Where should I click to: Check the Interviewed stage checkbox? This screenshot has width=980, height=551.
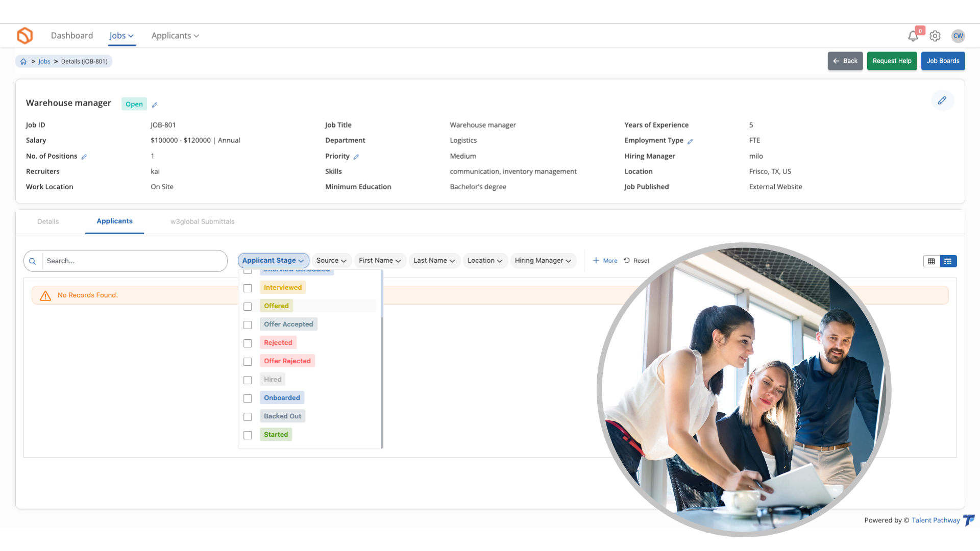[x=248, y=288]
